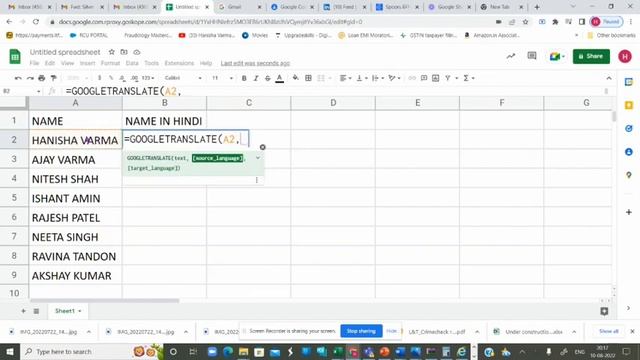Click the Explore button at bottom right

604,311
